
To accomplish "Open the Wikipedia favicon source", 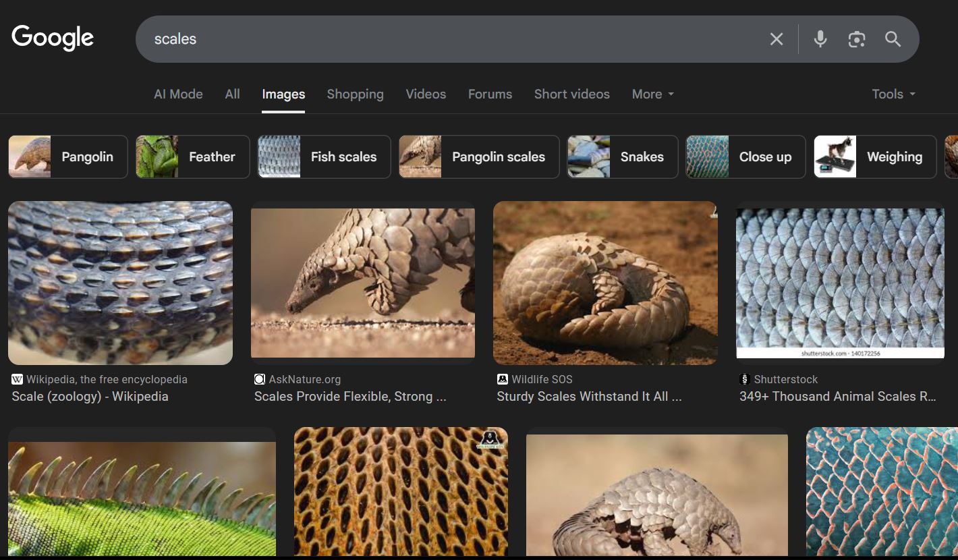I will click(18, 379).
